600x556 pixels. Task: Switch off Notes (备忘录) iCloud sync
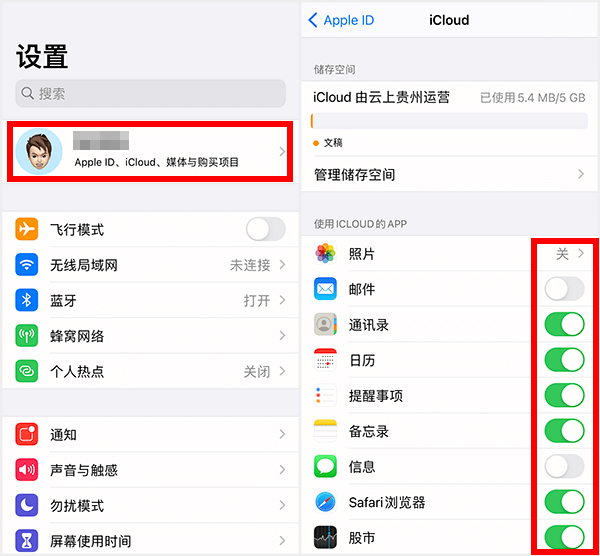(564, 431)
